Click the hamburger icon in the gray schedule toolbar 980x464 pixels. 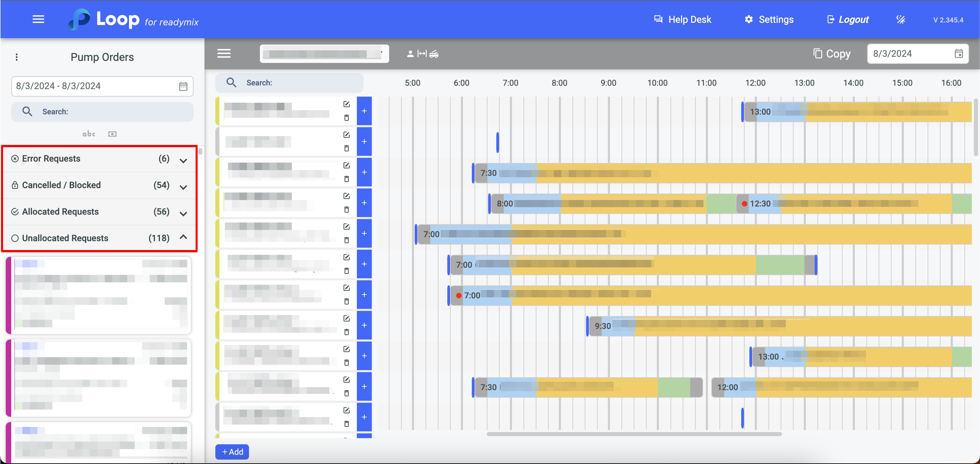224,54
